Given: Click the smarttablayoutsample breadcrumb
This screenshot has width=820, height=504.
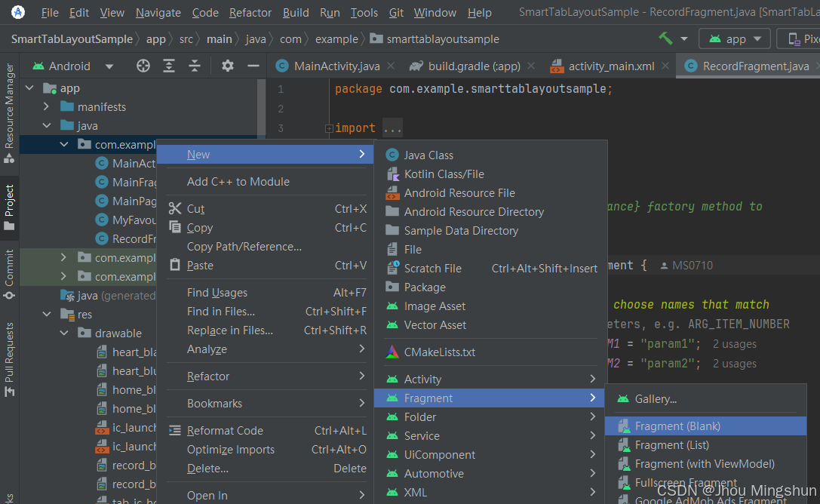Looking at the screenshot, I should click(443, 38).
